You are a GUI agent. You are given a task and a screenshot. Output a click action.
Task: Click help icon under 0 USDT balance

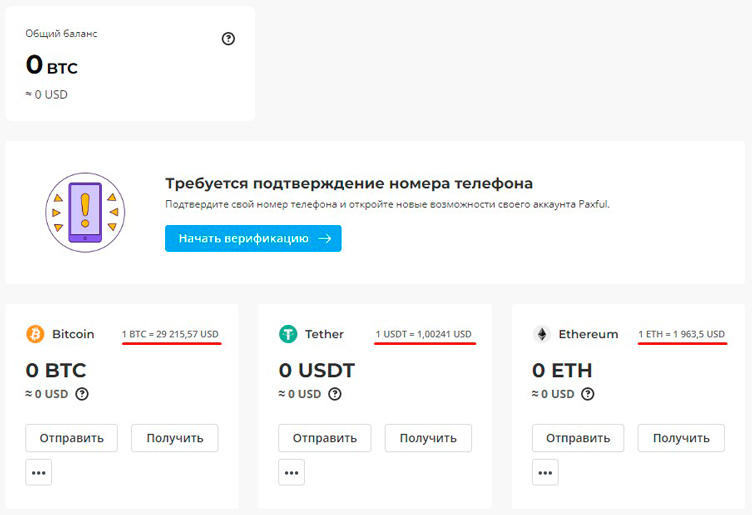tap(335, 394)
